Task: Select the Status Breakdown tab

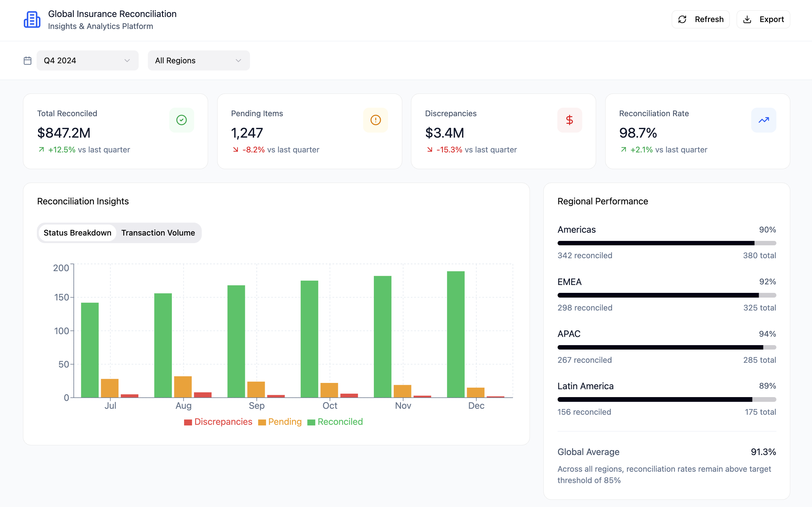Action: (78, 233)
